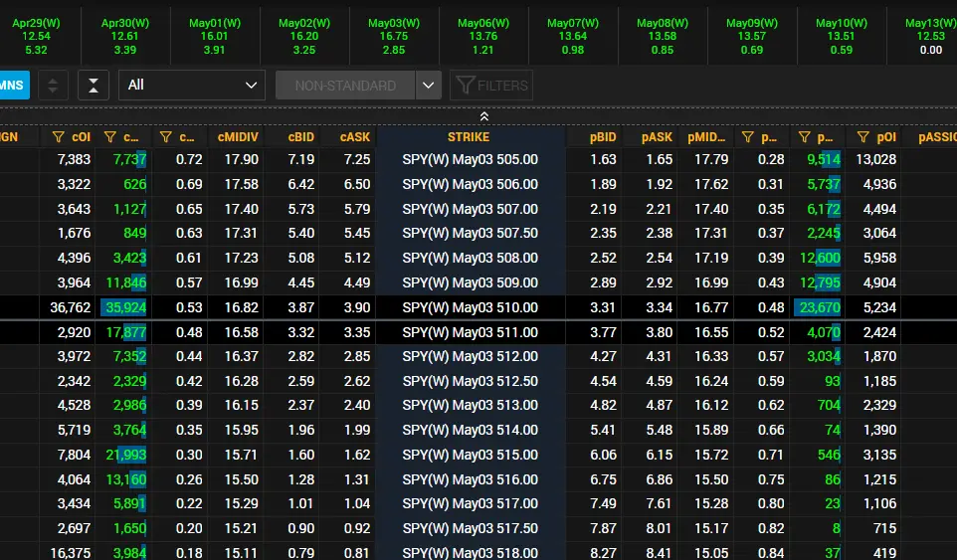Sort by the cASK column header

(x=354, y=137)
